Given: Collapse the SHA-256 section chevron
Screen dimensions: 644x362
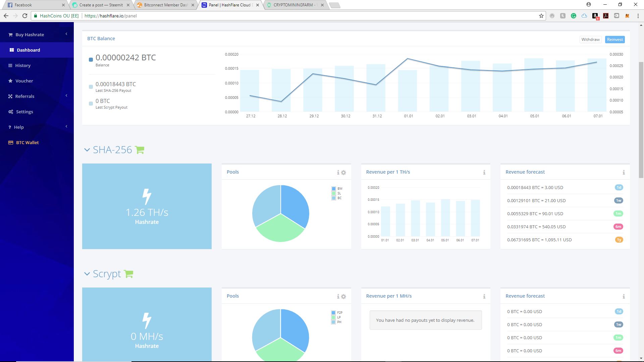Looking at the screenshot, I should [87, 150].
